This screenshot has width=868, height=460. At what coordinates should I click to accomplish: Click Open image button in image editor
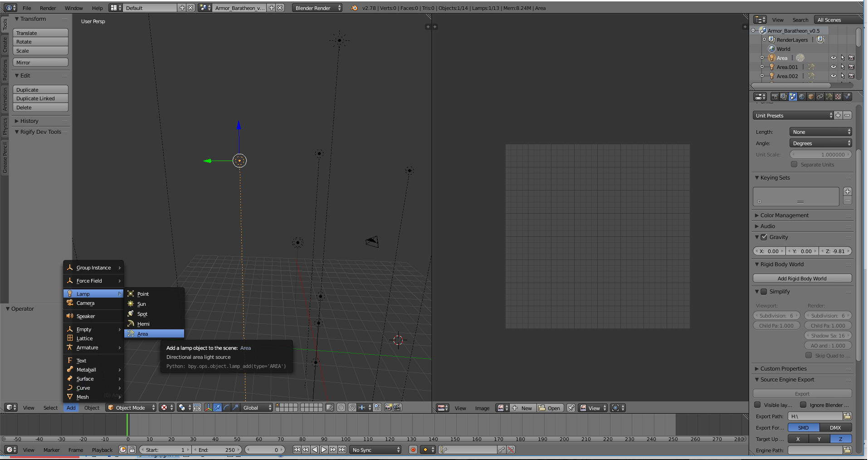pos(550,408)
